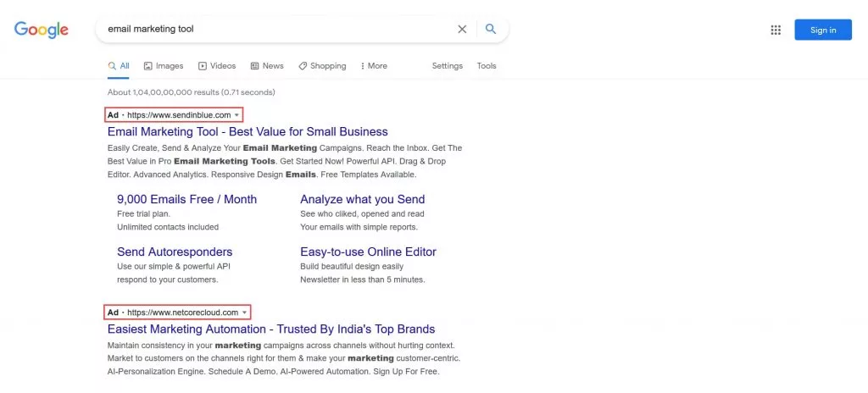Open the Google apps grid icon
The width and height of the screenshot is (868, 393).
[x=776, y=30]
